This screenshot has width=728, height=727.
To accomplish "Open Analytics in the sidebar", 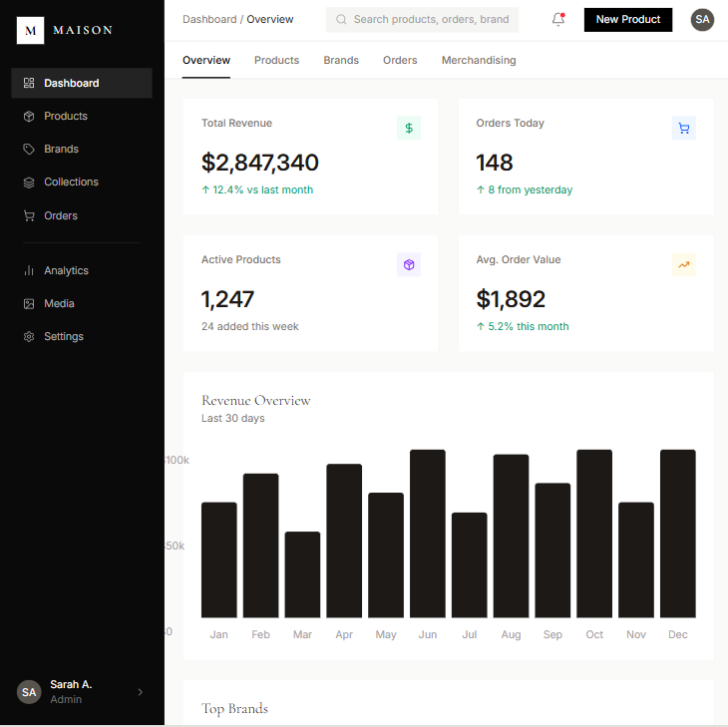I will pyautogui.click(x=66, y=270).
